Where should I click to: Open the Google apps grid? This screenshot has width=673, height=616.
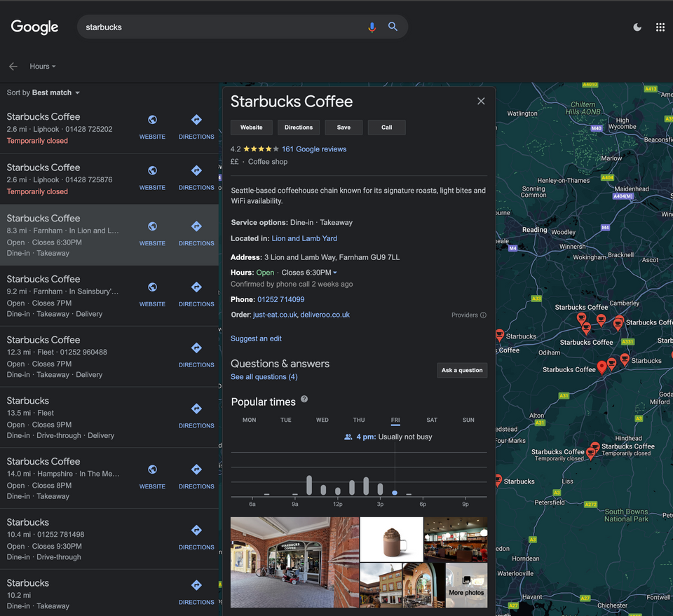[x=660, y=27]
